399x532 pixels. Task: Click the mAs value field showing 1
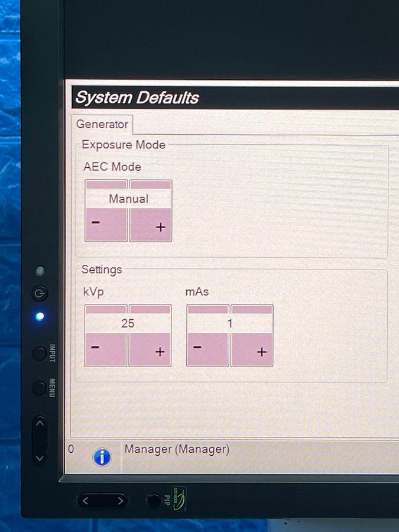click(x=230, y=323)
